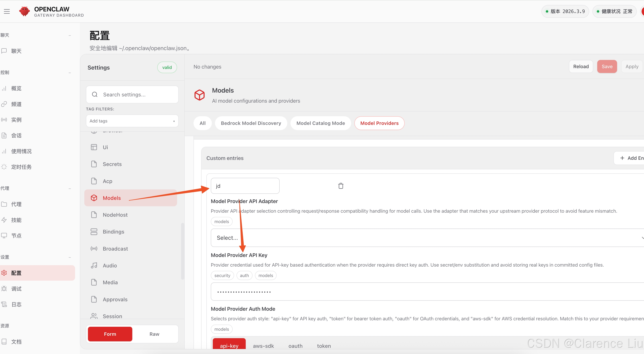Delete the jd provider entry with trash icon

coord(340,186)
